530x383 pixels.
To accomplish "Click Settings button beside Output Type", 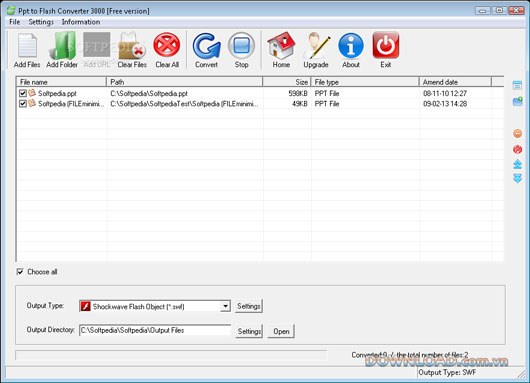I will pyautogui.click(x=249, y=306).
